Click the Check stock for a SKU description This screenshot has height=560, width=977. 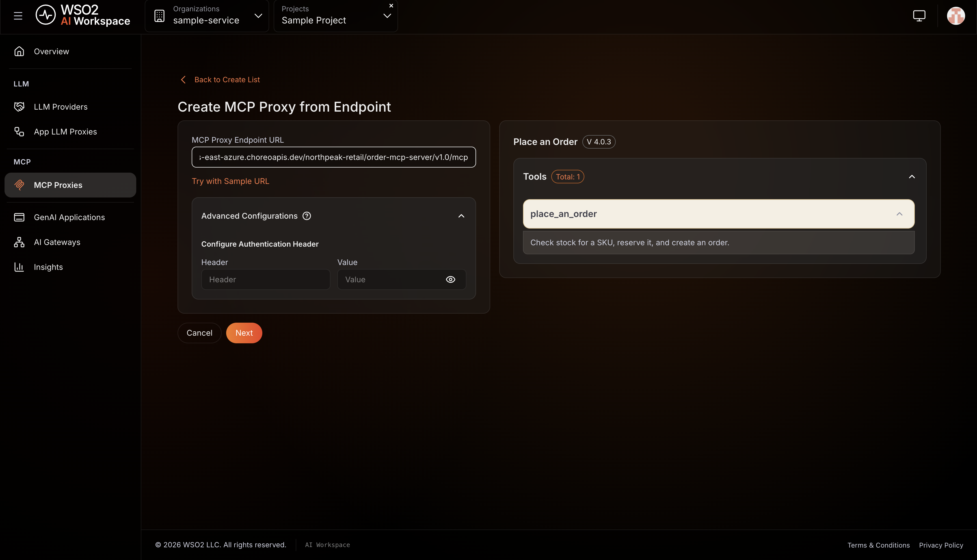pos(630,242)
